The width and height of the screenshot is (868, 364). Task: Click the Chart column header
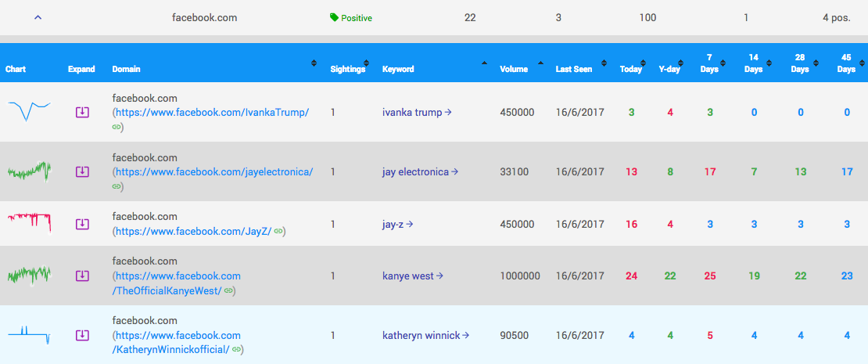[16, 69]
